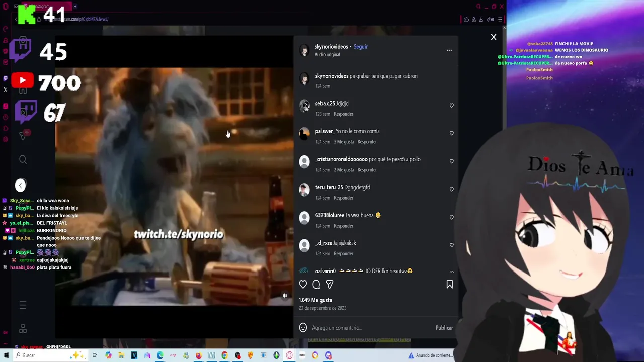Image resolution: width=644 pixels, height=362 pixels.
Task: Open Google Chrome from the taskbar
Action: point(224,355)
